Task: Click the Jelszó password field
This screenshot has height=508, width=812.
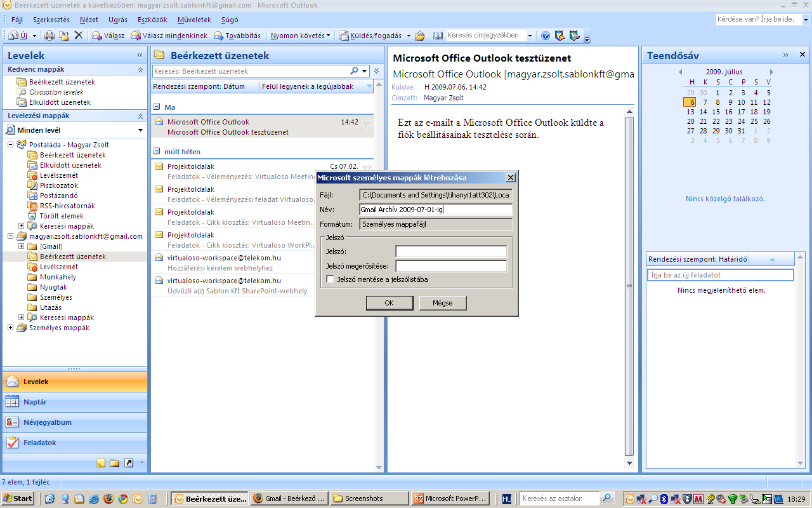Action: (451, 251)
